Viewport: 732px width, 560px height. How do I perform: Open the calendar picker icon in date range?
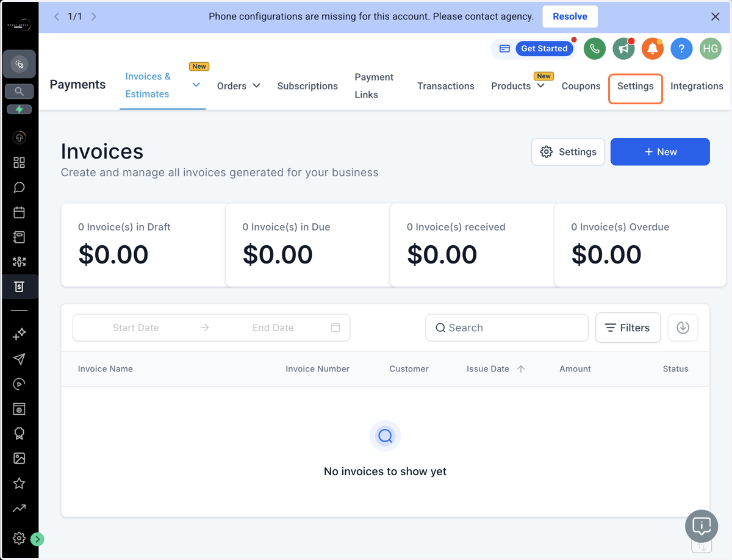tap(335, 328)
